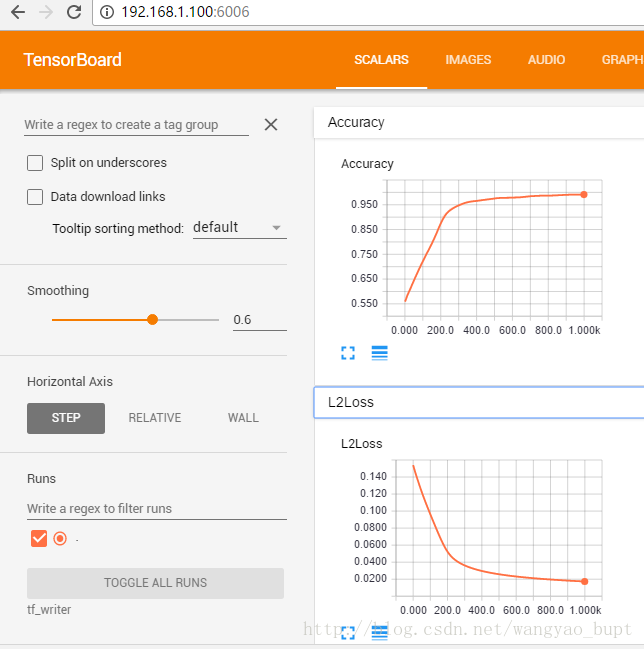Click the Accuracy chart title
The image size is (644, 649).
pyautogui.click(x=367, y=164)
